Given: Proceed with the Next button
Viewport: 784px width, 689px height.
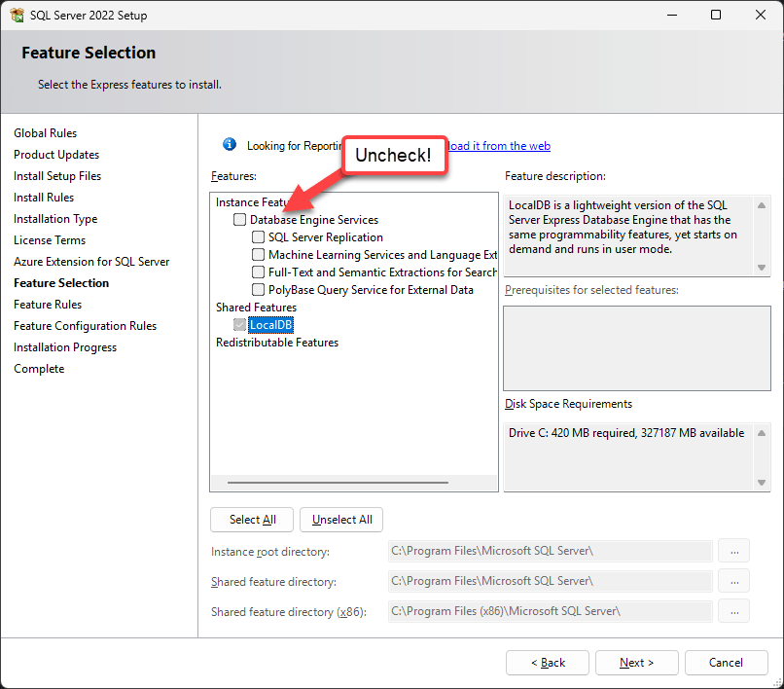Looking at the screenshot, I should pos(637,663).
